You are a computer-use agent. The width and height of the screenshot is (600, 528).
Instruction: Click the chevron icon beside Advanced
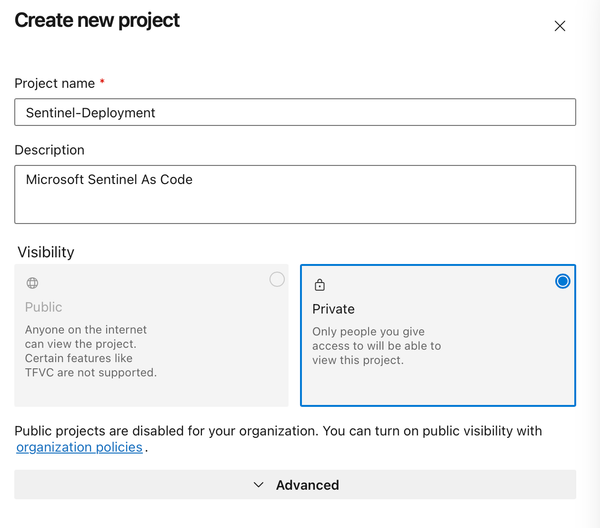pyautogui.click(x=258, y=485)
